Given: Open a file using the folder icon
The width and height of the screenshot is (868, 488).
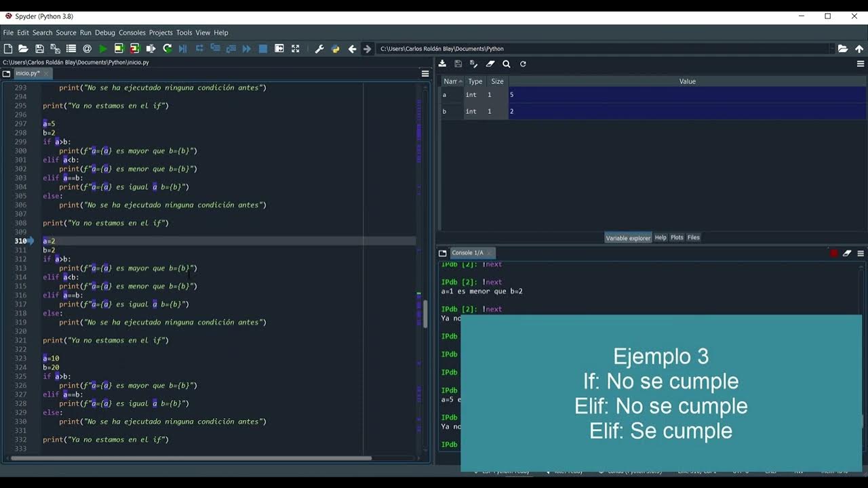Looking at the screenshot, I should [x=23, y=49].
